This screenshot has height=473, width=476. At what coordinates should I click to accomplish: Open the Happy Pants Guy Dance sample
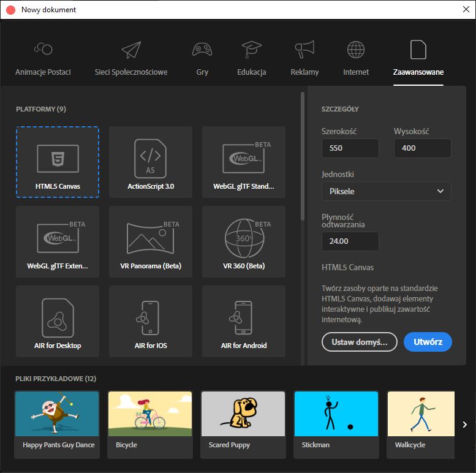click(57, 425)
